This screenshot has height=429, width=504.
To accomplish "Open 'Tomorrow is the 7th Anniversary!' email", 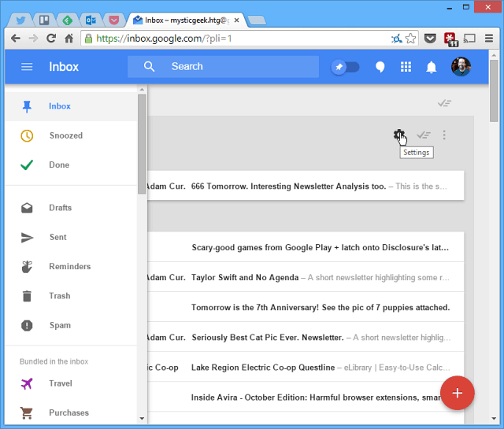I will (x=306, y=307).
